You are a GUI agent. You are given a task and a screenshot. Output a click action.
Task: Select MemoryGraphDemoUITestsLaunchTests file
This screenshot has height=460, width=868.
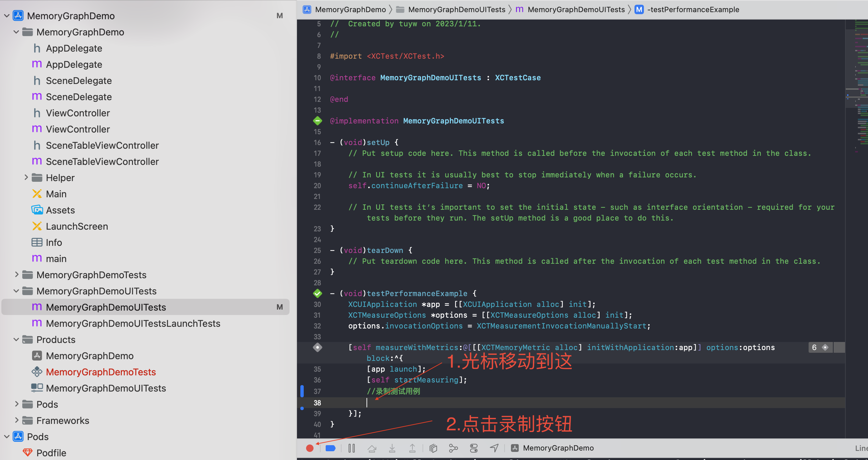pyautogui.click(x=133, y=323)
